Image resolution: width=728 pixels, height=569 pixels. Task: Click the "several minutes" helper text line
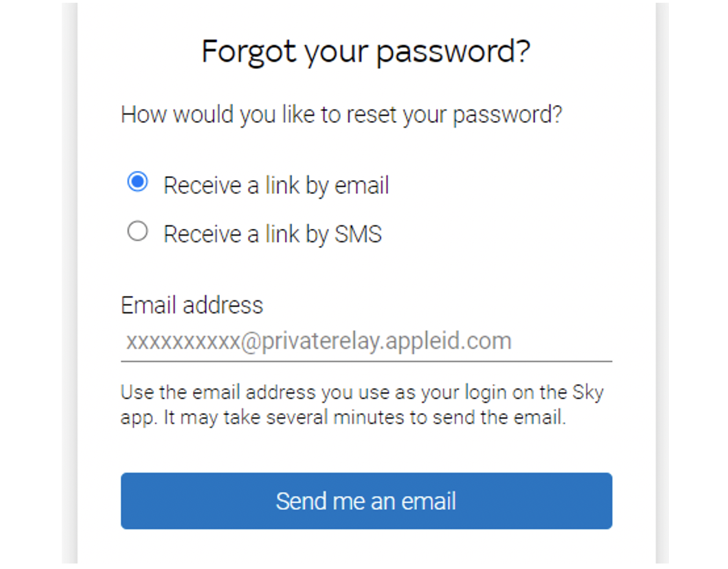click(x=343, y=418)
